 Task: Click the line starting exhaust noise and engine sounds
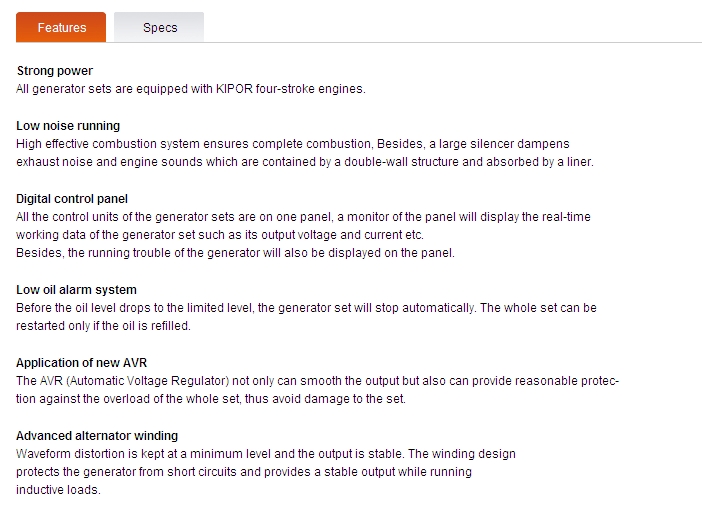pos(305,162)
